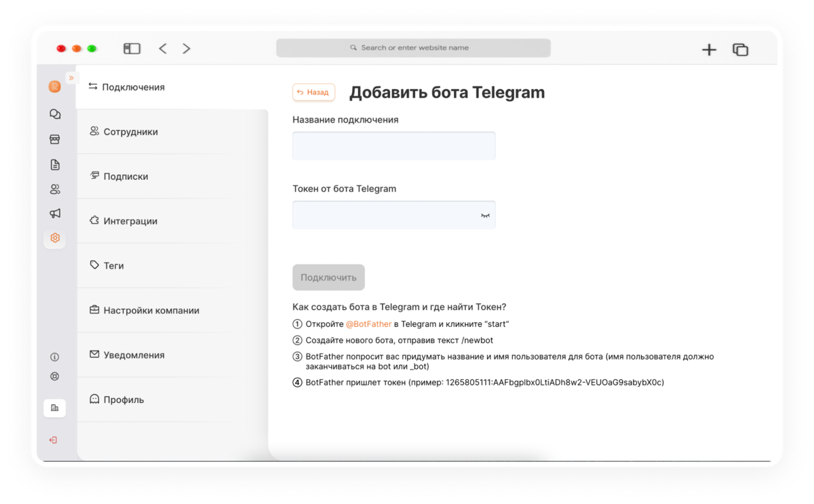Open settings via orange gear icon
This screenshot has height=504, width=814.
pos(55,238)
